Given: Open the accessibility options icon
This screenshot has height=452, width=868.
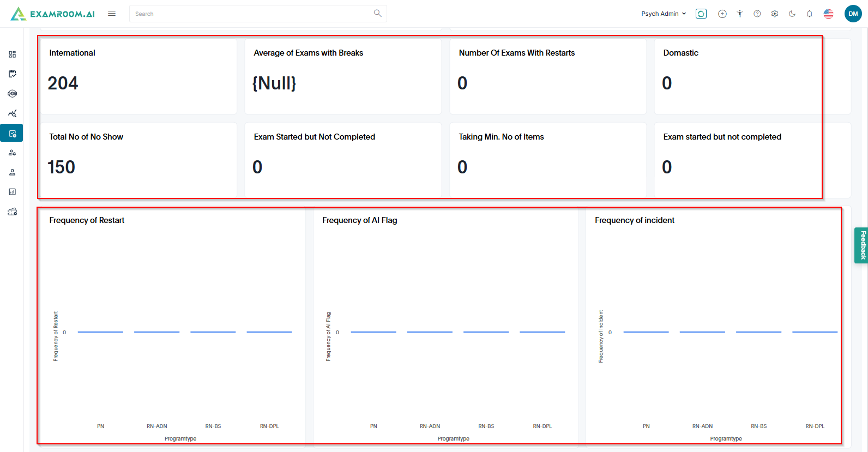Looking at the screenshot, I should coord(740,14).
